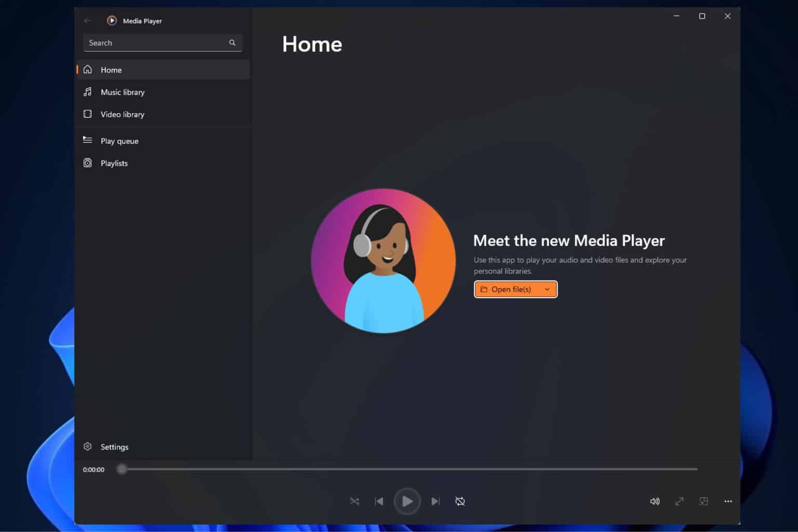Focus the Search input box
The height and width of the screenshot is (532, 798).
[x=163, y=43]
